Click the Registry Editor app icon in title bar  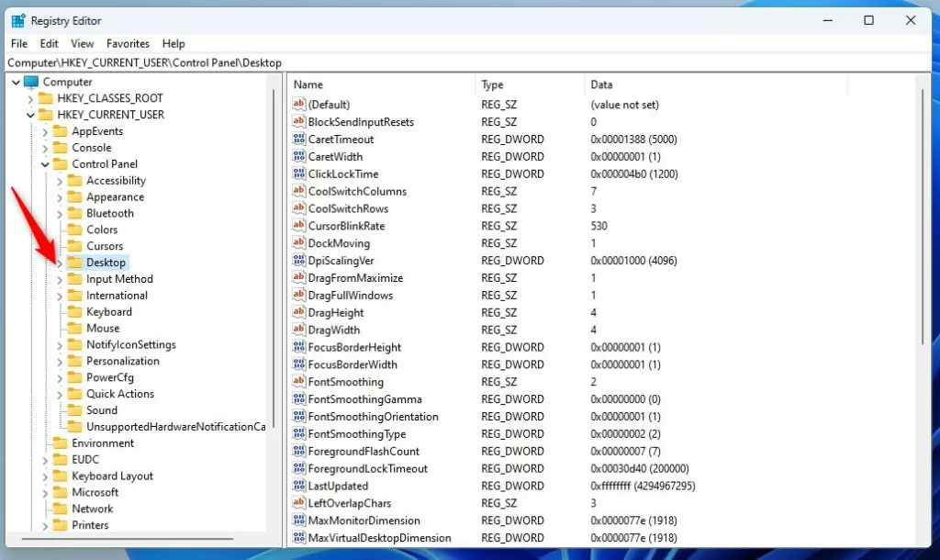tap(18, 20)
